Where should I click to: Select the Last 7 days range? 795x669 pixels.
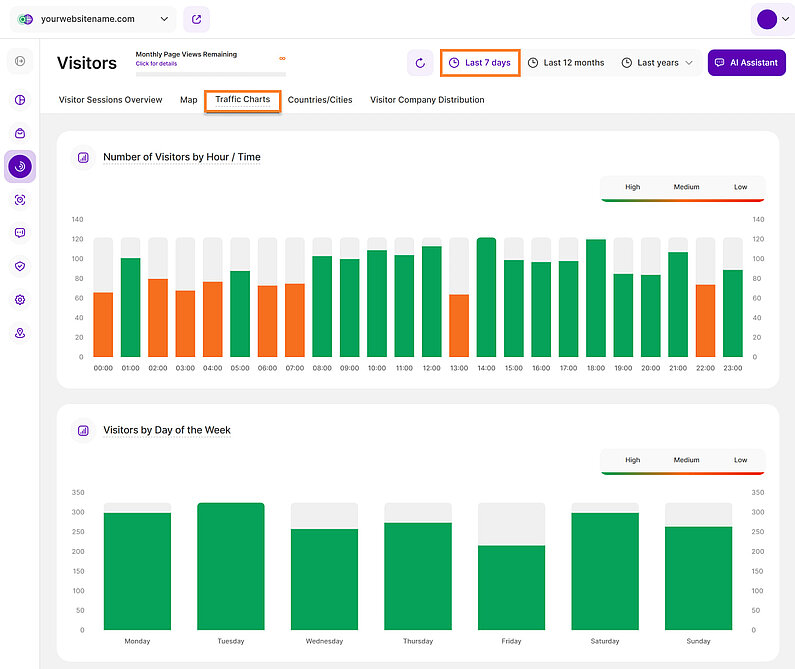pyautogui.click(x=480, y=63)
